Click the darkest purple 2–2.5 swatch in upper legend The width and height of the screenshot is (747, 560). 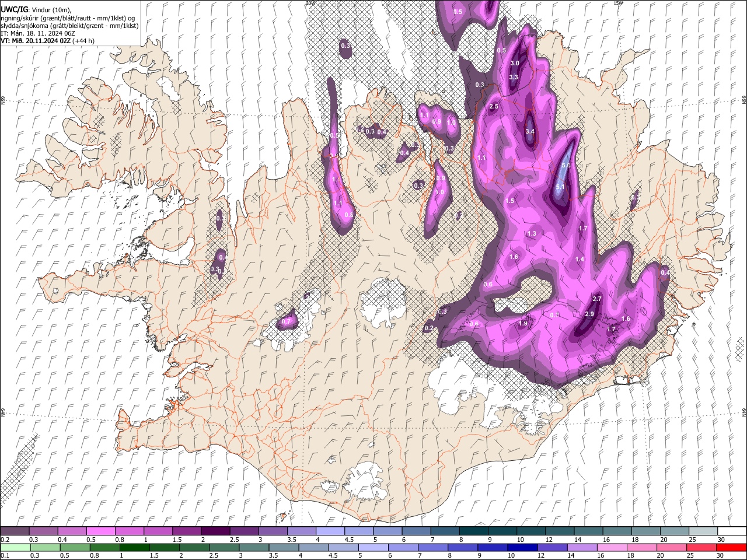215,531
